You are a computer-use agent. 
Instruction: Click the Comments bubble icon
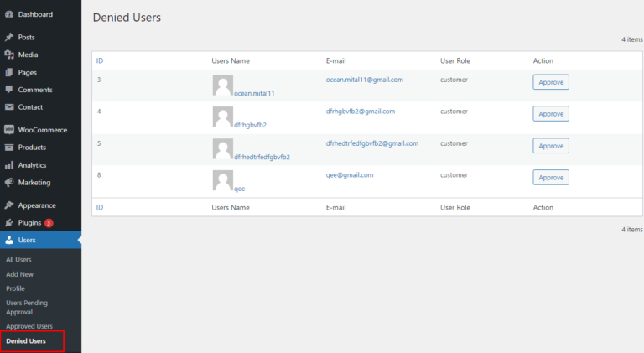click(x=9, y=90)
